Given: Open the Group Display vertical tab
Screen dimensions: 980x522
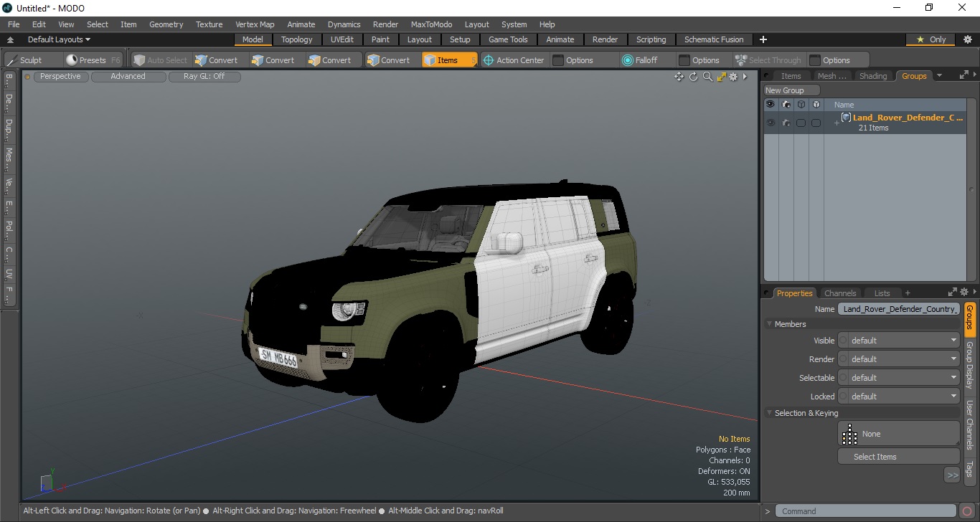Looking at the screenshot, I should [969, 365].
